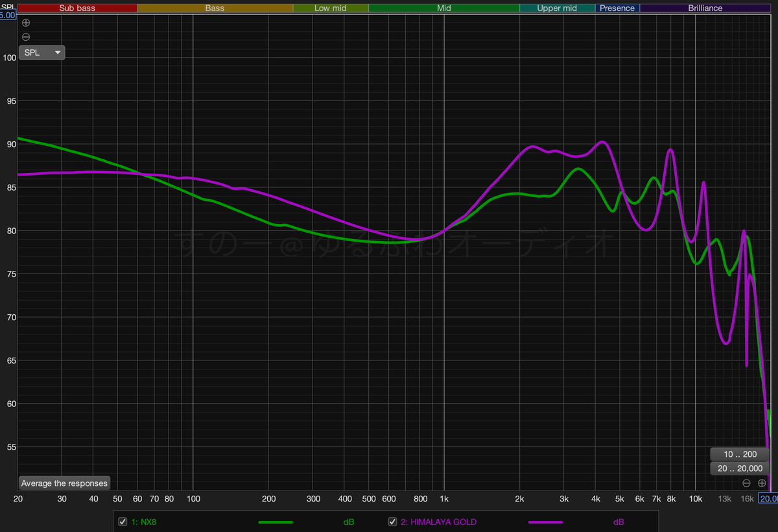The image size is (778, 532).
Task: Click the vertical zoom-in plus icon below SPL
Action: click(26, 22)
